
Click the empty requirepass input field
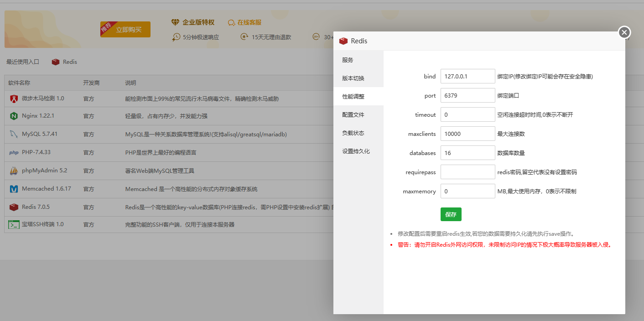point(468,172)
